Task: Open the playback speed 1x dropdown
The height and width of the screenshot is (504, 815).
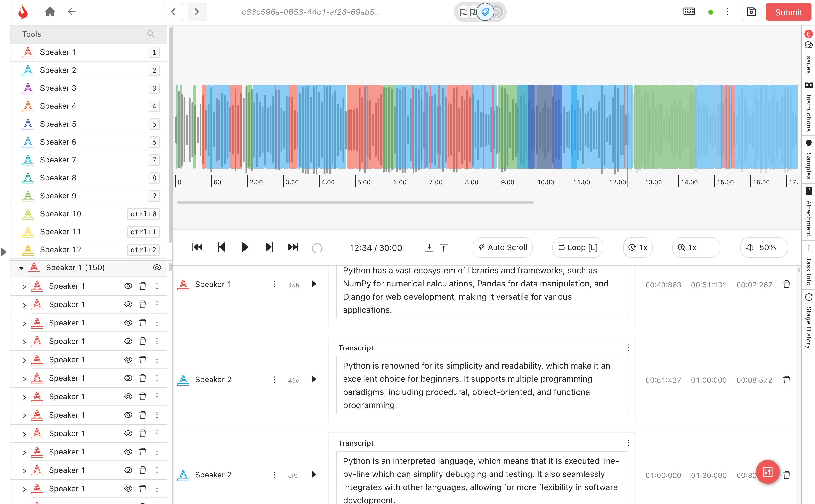Action: tap(637, 247)
